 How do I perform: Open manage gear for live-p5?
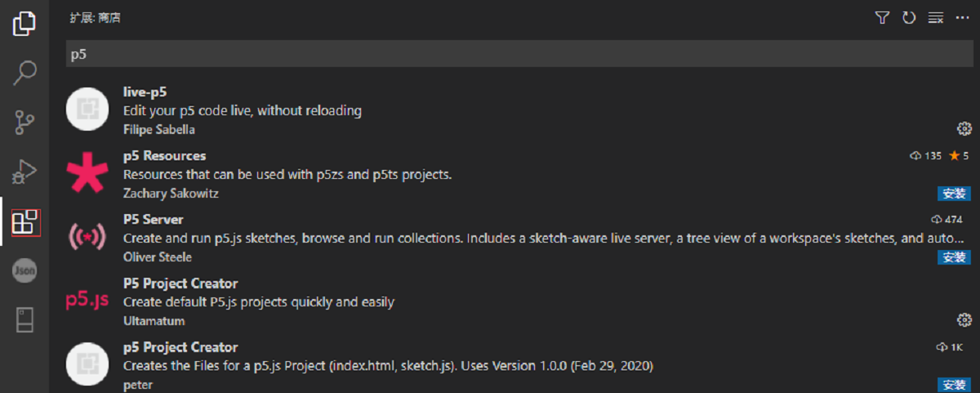pyautogui.click(x=964, y=128)
